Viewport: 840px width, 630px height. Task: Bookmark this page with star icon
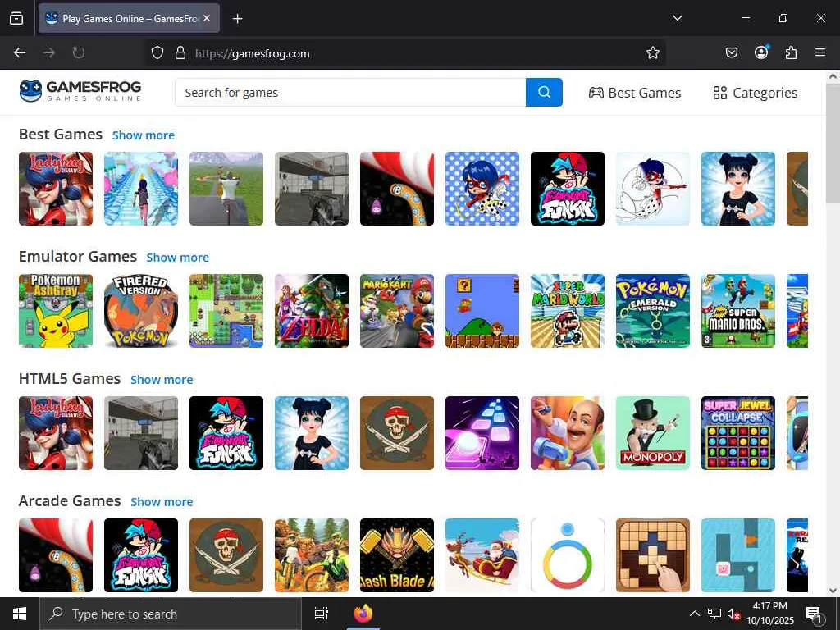[652, 53]
